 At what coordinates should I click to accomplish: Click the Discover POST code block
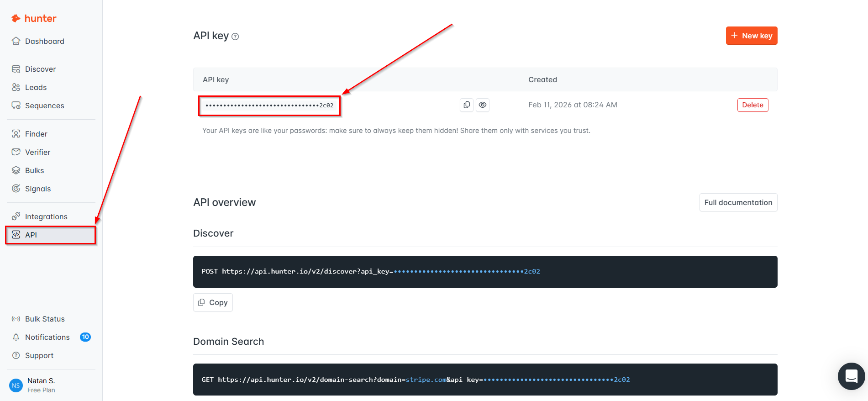coord(485,272)
